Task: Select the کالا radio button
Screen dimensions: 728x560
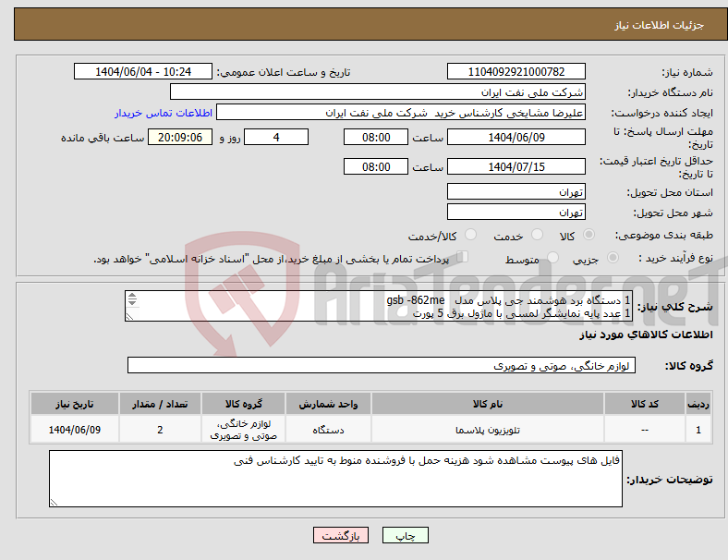Action: 588,235
